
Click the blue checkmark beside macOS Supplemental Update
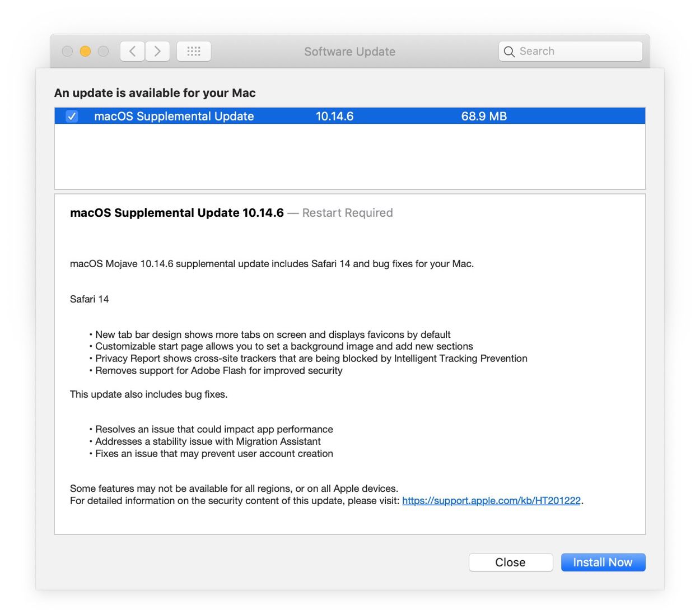[72, 117]
